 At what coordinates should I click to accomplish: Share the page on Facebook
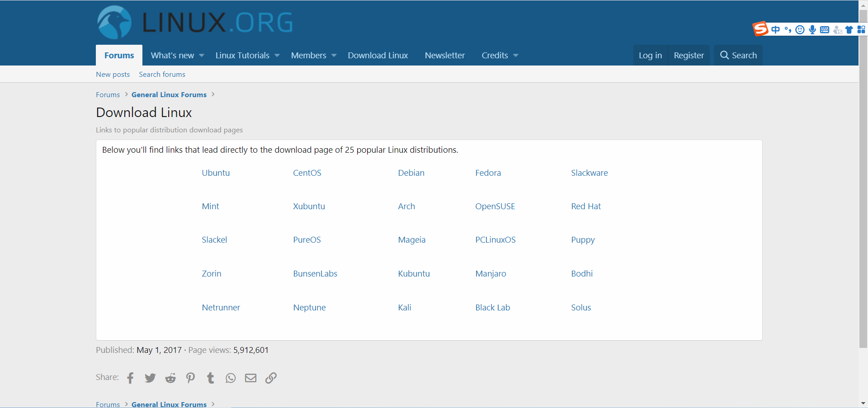coord(130,378)
